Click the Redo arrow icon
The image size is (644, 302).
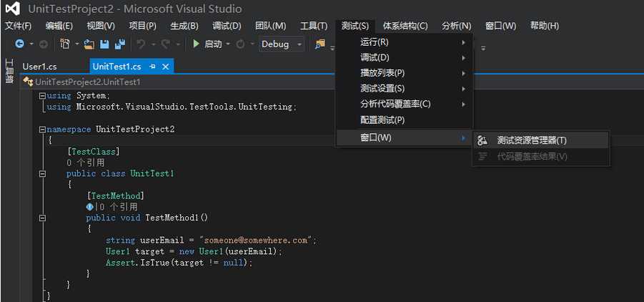pyautogui.click(x=165, y=44)
